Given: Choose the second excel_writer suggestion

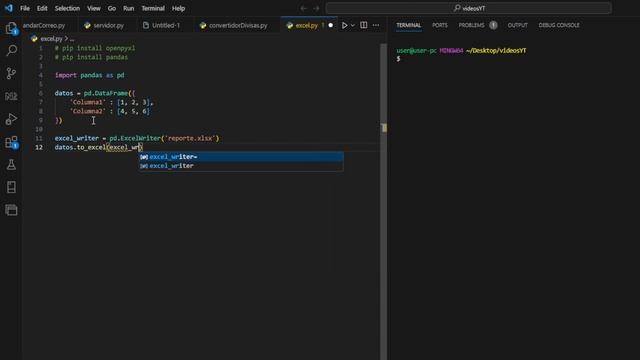Looking at the screenshot, I should (x=241, y=166).
